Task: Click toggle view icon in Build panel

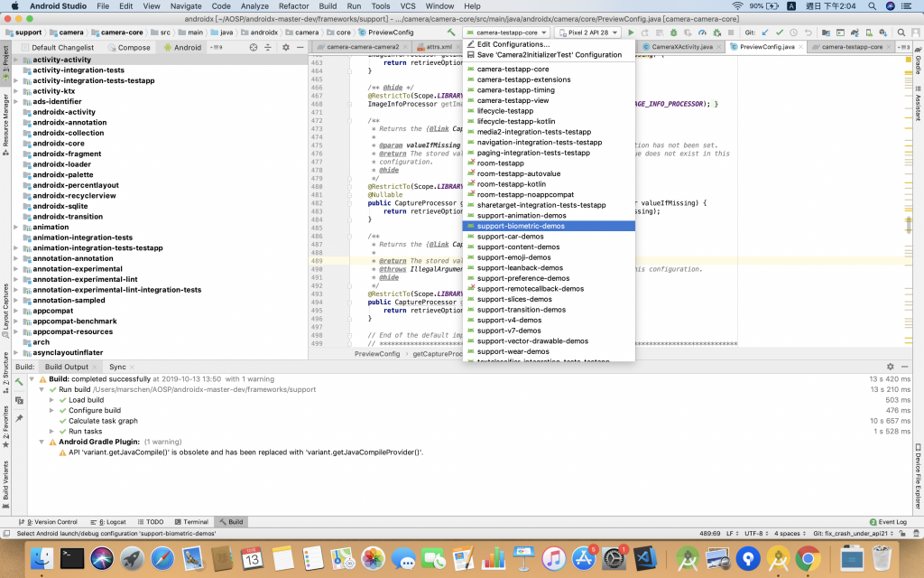Action: point(19,400)
